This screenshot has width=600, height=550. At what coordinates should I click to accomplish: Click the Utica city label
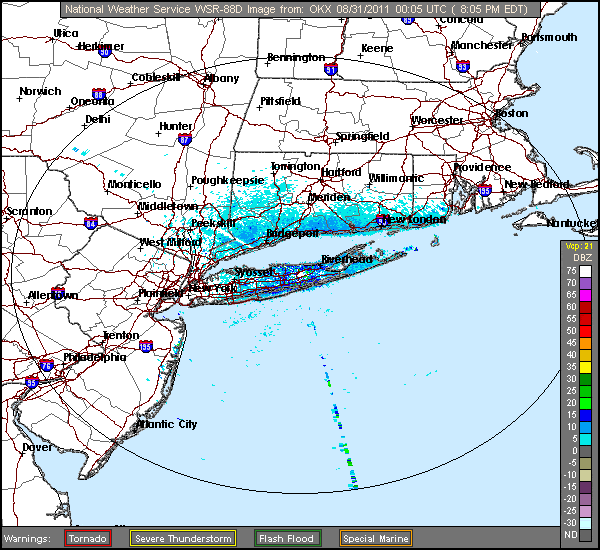pos(66,33)
